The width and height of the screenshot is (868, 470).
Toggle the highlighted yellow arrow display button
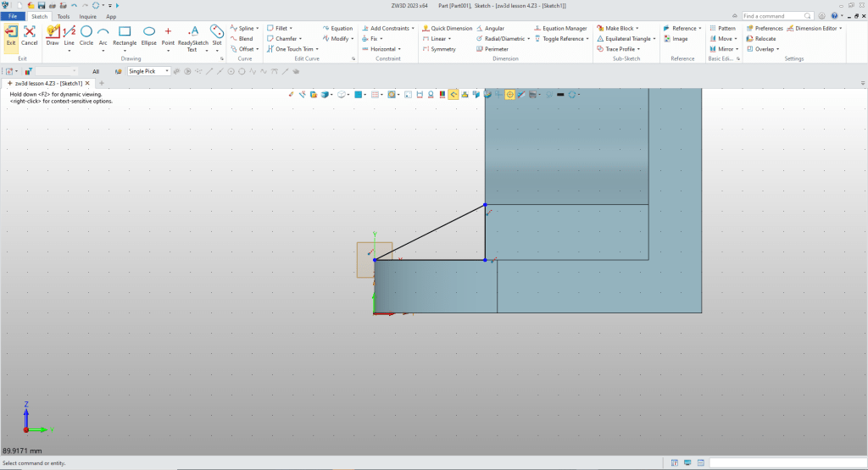coord(453,95)
